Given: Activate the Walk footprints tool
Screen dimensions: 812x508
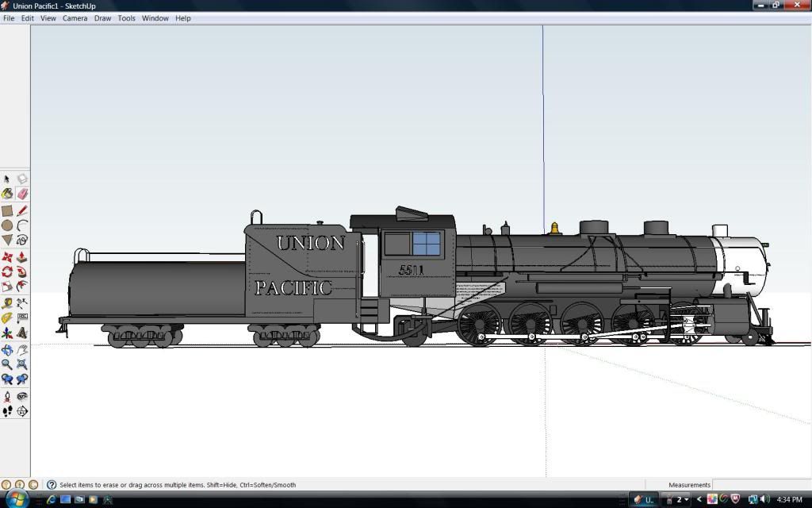Looking at the screenshot, I should 6,411.
